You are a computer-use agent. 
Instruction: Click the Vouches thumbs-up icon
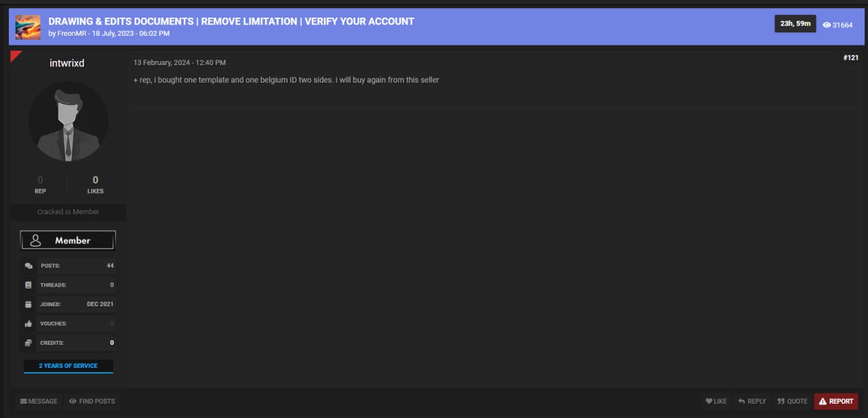pos(28,324)
